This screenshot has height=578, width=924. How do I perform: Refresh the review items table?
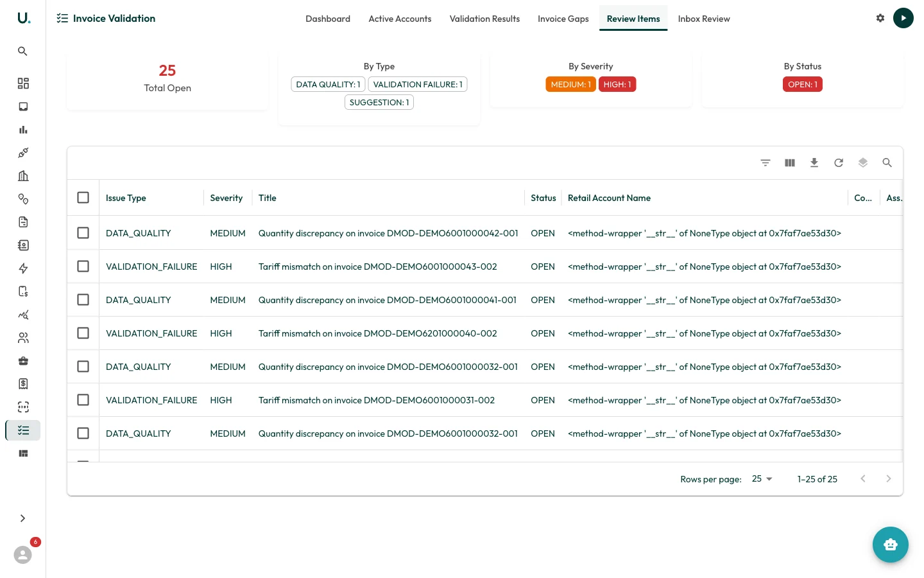839,163
